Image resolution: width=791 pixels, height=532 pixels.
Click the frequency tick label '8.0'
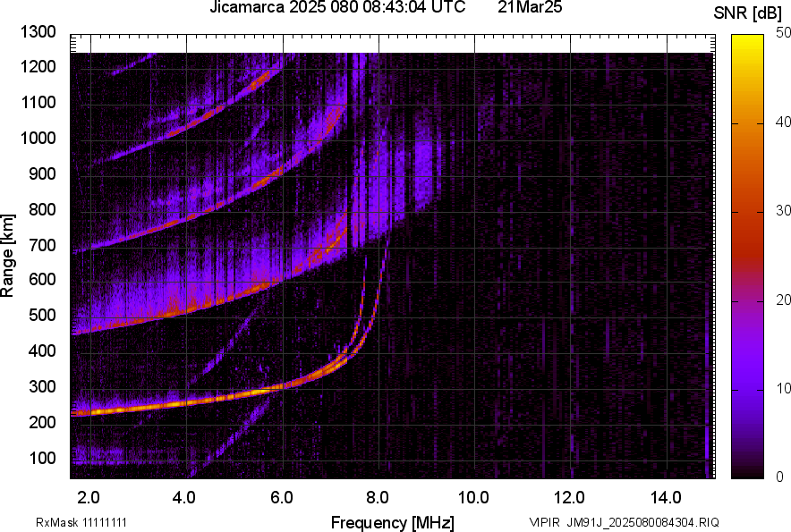click(x=378, y=498)
